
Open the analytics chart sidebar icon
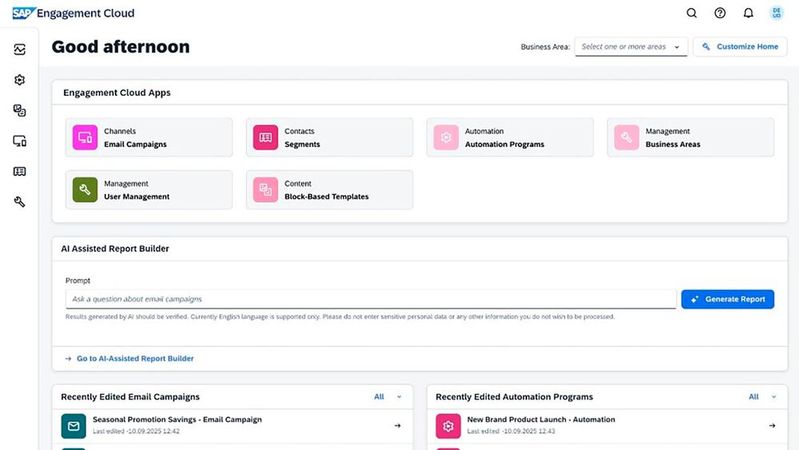(19, 49)
